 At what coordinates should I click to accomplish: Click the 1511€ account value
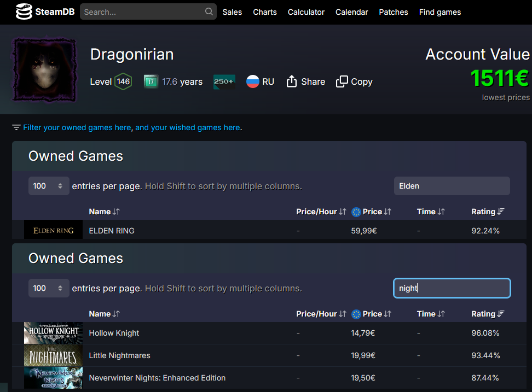[x=500, y=78]
